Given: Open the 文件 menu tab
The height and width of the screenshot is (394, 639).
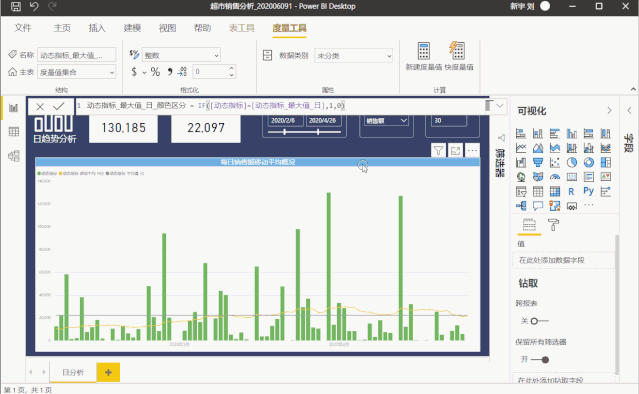Looking at the screenshot, I should pos(23,28).
